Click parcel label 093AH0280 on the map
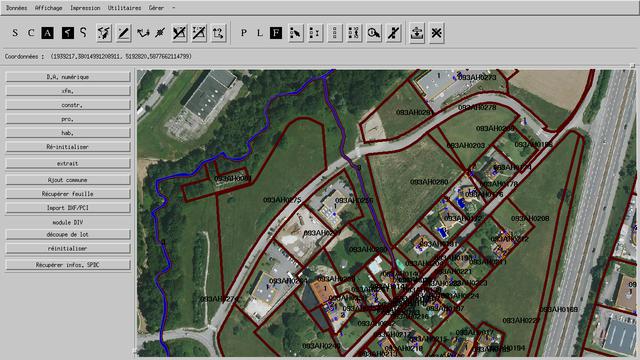Image resolution: width=640 pixels, height=360 pixels. tap(429, 182)
